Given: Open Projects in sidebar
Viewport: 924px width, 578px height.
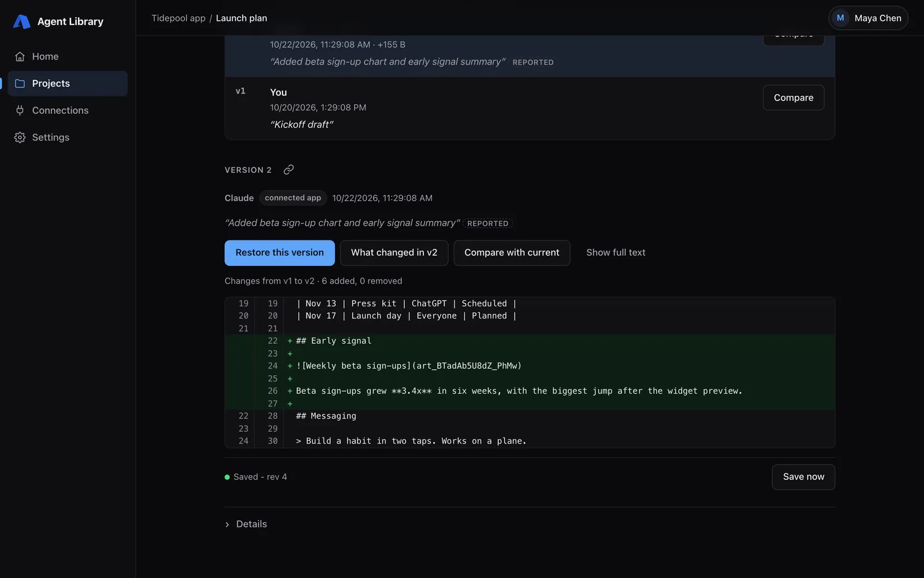Looking at the screenshot, I should [x=68, y=83].
